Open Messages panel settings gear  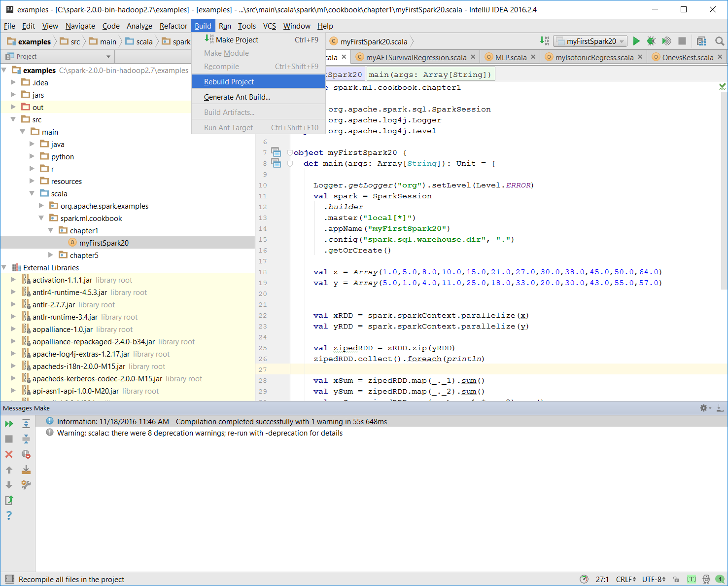[705, 408]
